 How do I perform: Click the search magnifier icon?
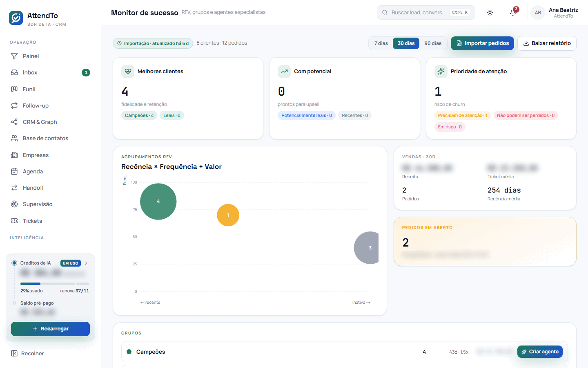pyautogui.click(x=385, y=13)
